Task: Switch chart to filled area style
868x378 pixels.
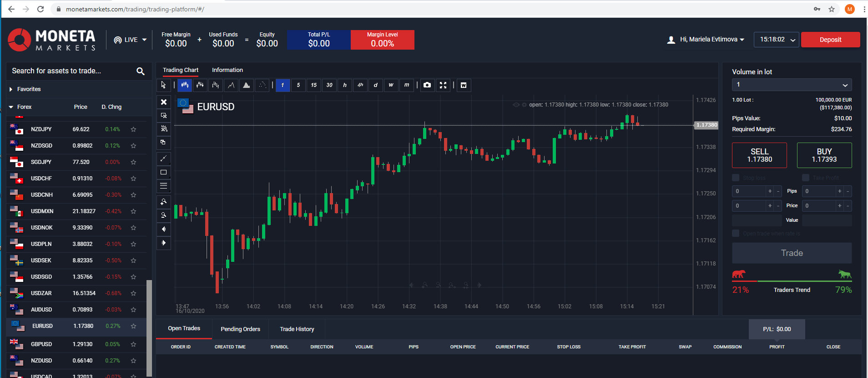Action: pyautogui.click(x=247, y=85)
